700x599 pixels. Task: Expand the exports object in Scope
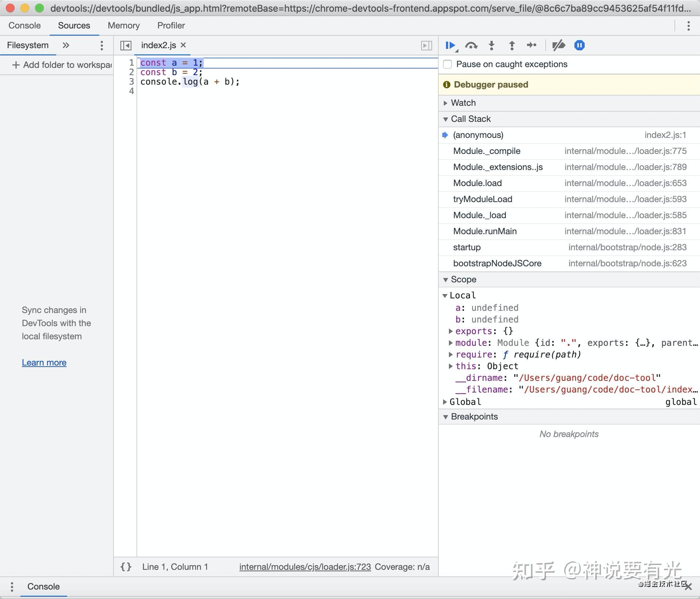pyautogui.click(x=451, y=331)
